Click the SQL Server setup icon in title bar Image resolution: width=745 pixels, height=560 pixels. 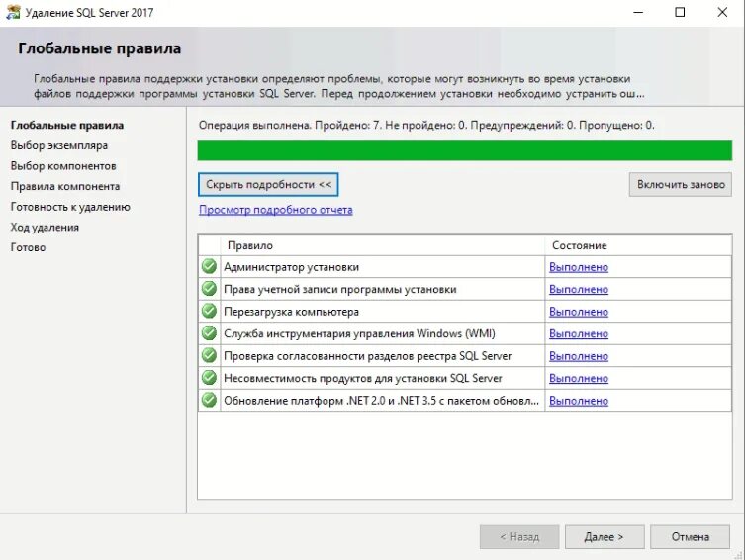pyautogui.click(x=13, y=12)
